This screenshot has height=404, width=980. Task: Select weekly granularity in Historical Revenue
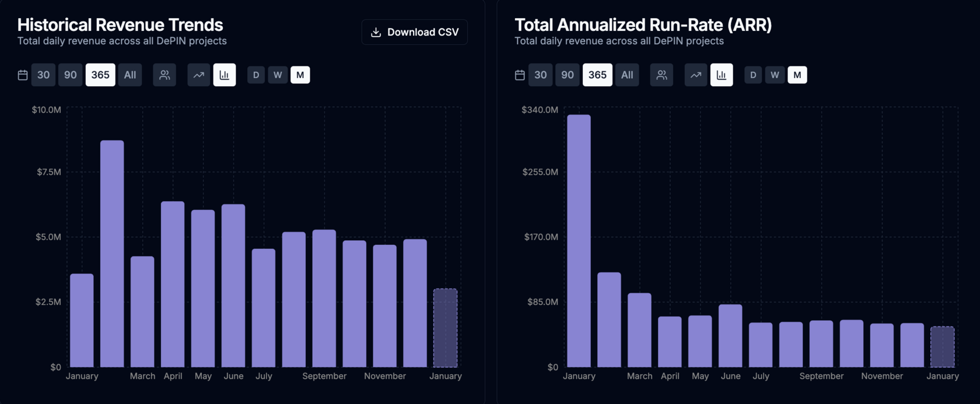278,75
